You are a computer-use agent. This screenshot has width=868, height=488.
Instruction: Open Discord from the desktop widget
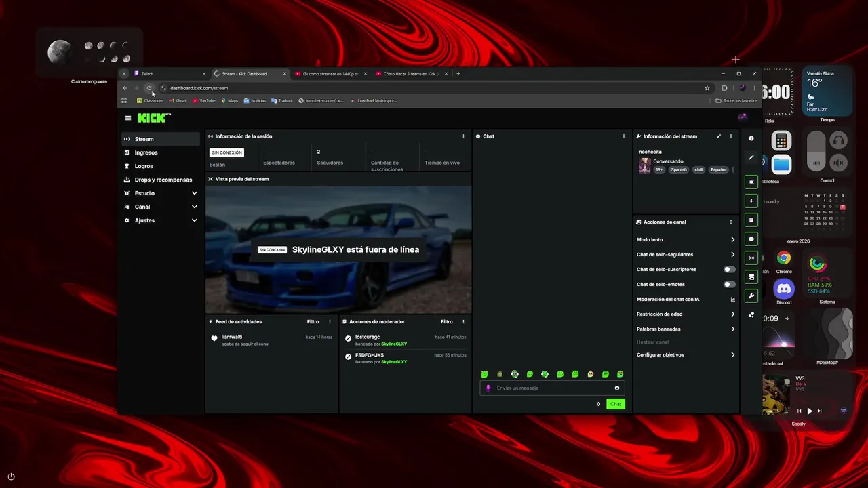784,289
